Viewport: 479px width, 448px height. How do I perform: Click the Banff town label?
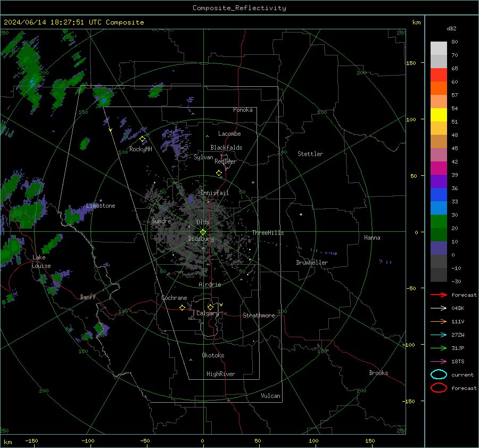88,297
